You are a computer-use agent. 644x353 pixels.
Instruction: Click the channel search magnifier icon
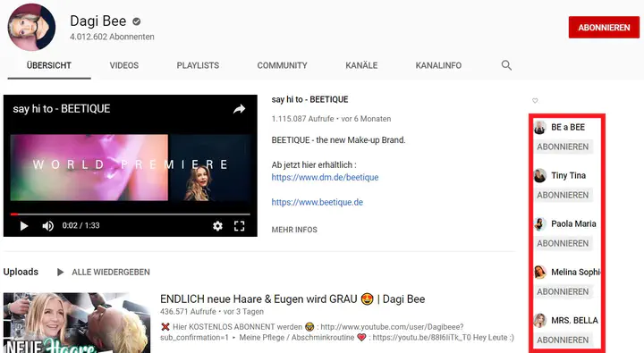point(506,65)
